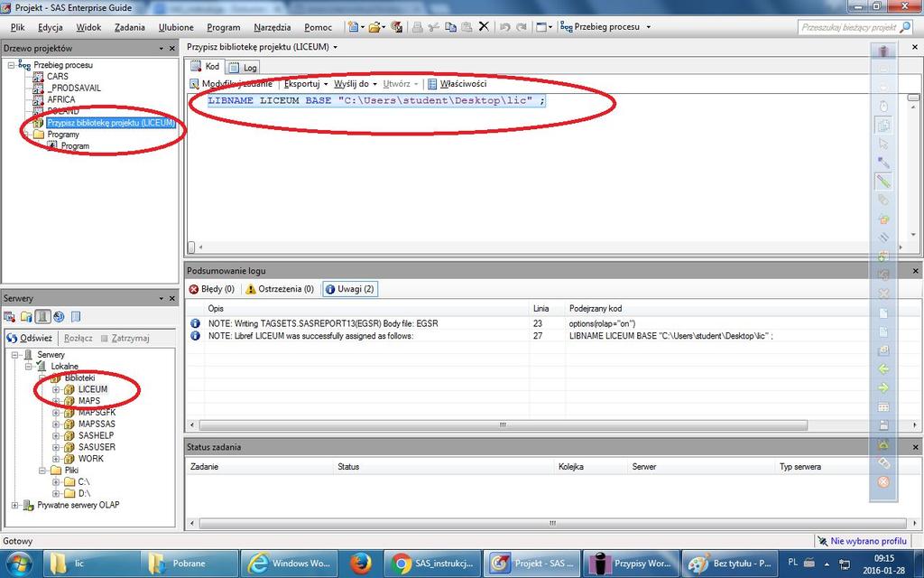The image size is (924, 578).
Task: Switch to the Log tab
Action: (243, 67)
